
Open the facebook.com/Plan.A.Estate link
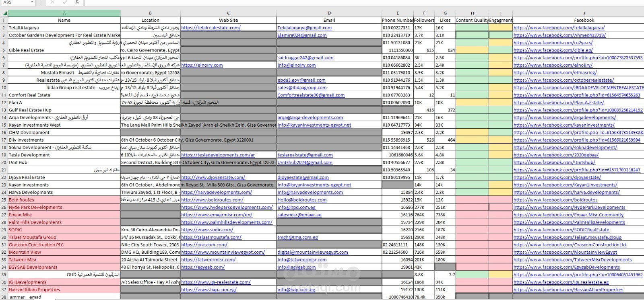[559, 103]
